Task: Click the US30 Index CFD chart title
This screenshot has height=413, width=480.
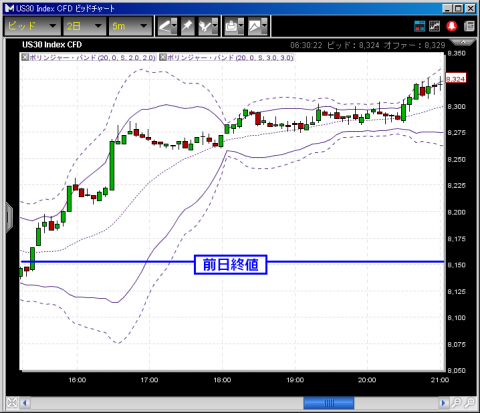Action: pyautogui.click(x=52, y=45)
